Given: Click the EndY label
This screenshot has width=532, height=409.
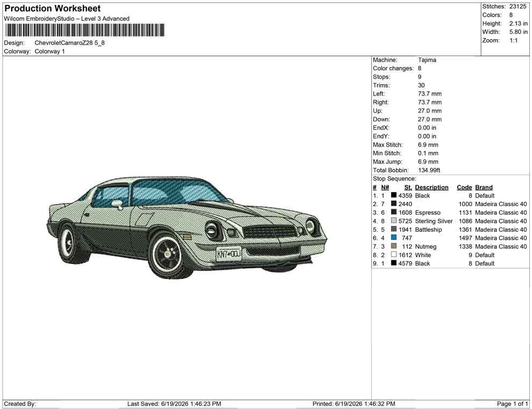Looking at the screenshot, I should click(x=381, y=136).
